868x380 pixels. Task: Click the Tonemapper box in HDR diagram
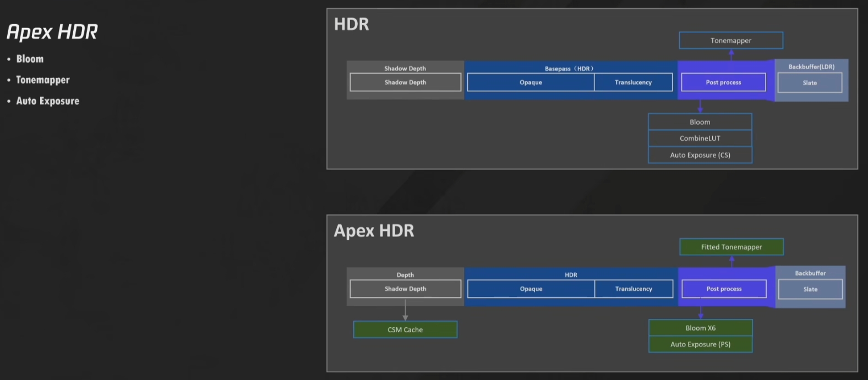[x=730, y=40]
